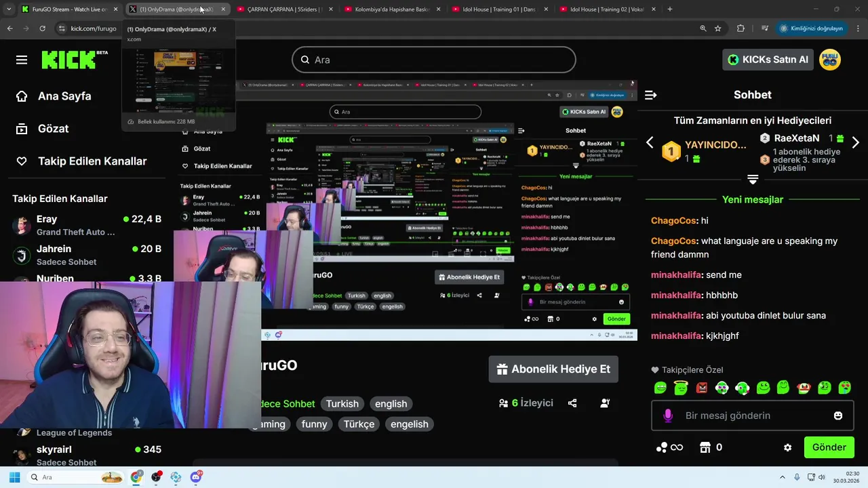Open Takip Edilen Kanallar sidebar item
This screenshot has width=868, height=488.
pos(81,161)
